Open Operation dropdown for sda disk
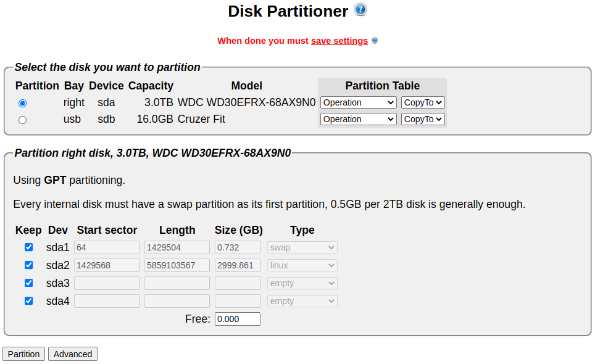The width and height of the screenshot is (595, 364). point(358,102)
